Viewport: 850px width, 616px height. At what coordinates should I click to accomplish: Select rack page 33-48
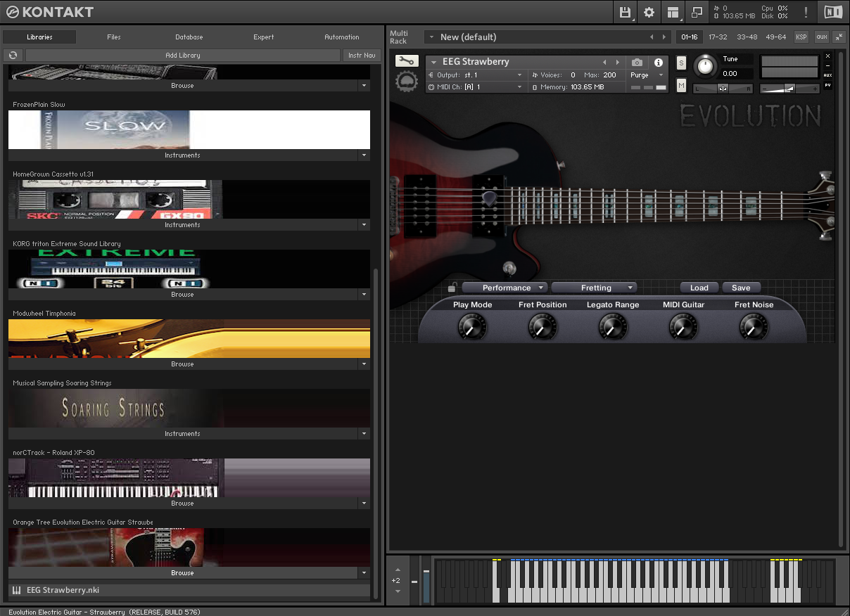[x=747, y=37]
